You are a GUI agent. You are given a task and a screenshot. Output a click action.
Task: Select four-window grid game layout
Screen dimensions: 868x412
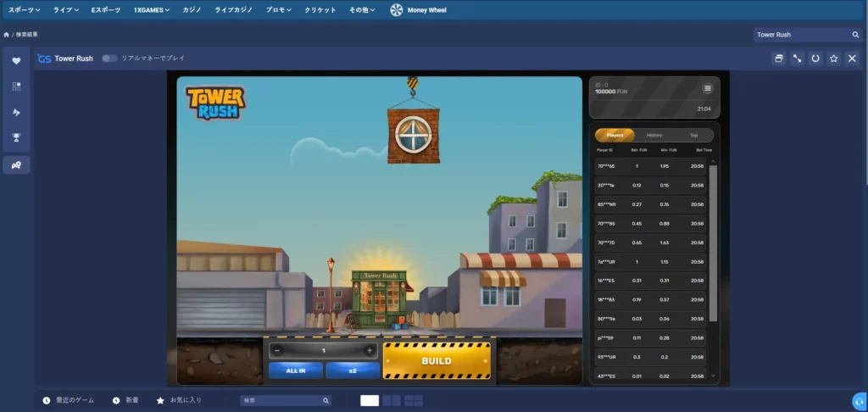[x=414, y=400]
